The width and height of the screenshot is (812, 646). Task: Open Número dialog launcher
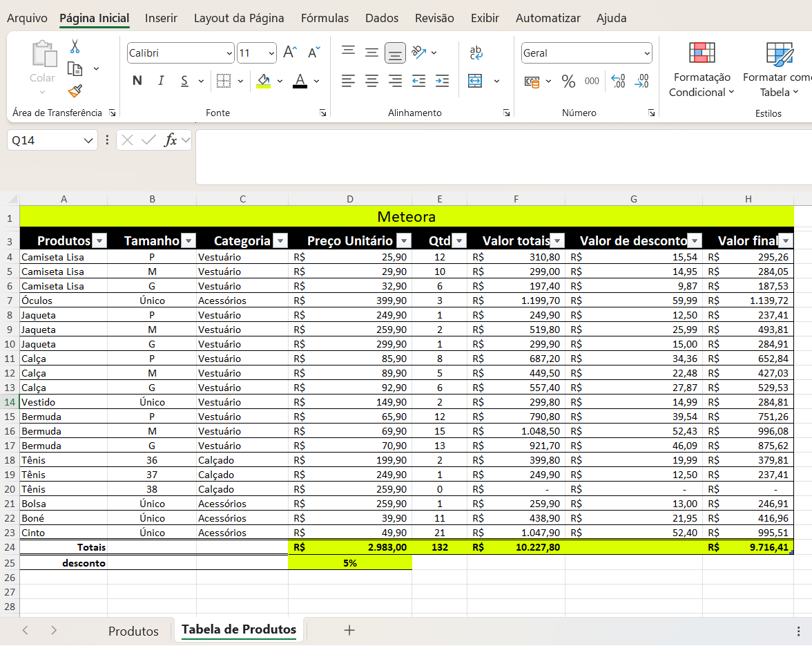tap(652, 113)
